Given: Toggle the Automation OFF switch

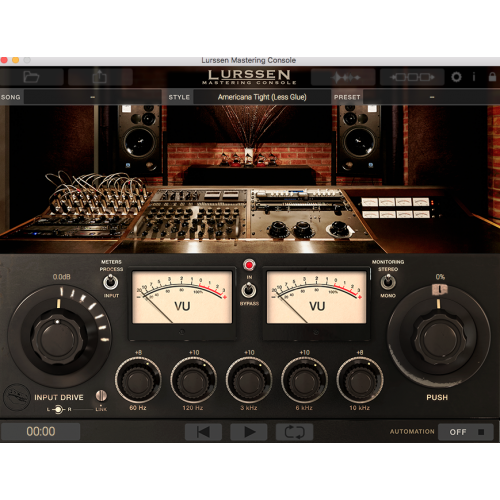Looking at the screenshot, I should click(466, 432).
